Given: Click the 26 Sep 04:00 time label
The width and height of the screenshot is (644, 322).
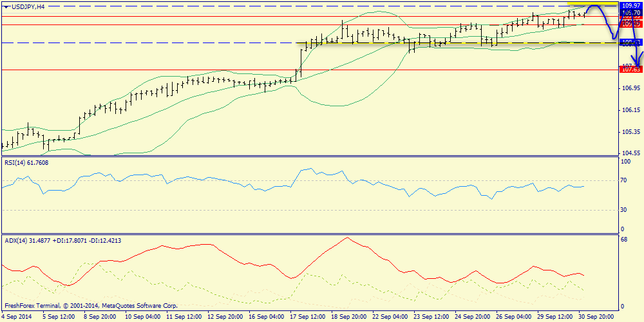Looking at the screenshot, I should click(515, 317).
